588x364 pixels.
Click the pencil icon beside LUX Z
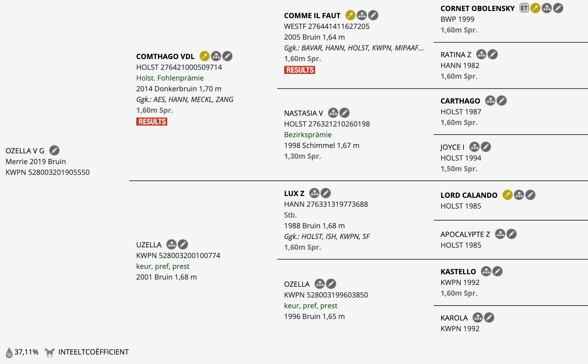(x=326, y=193)
